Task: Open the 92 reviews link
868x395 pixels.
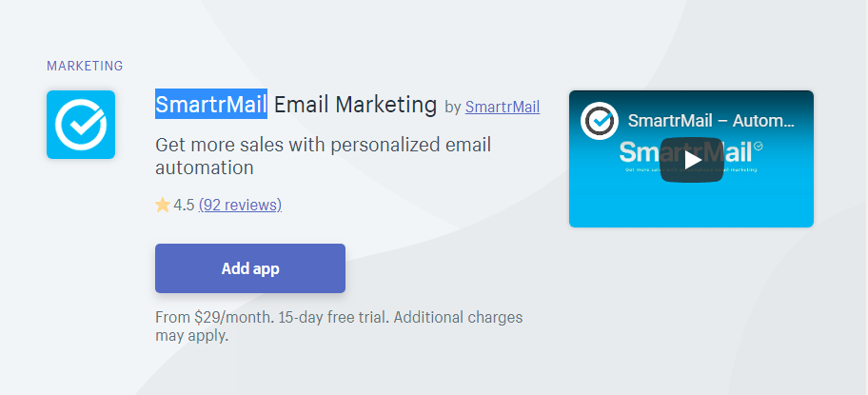Action: pyautogui.click(x=240, y=206)
